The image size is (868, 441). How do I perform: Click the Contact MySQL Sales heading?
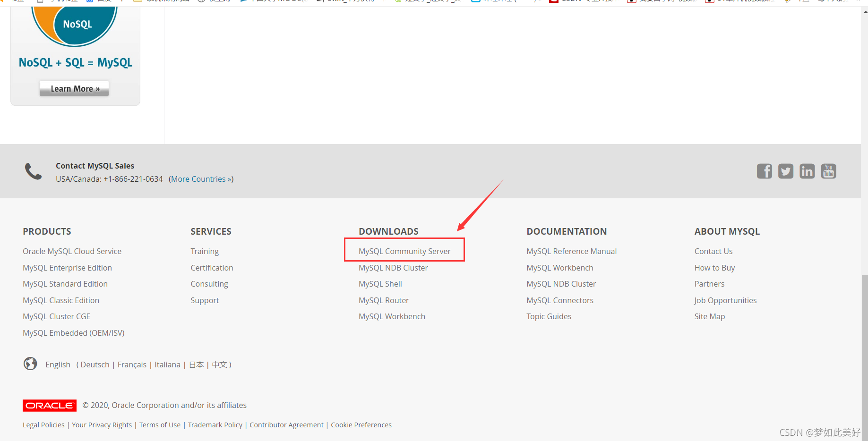coord(95,166)
